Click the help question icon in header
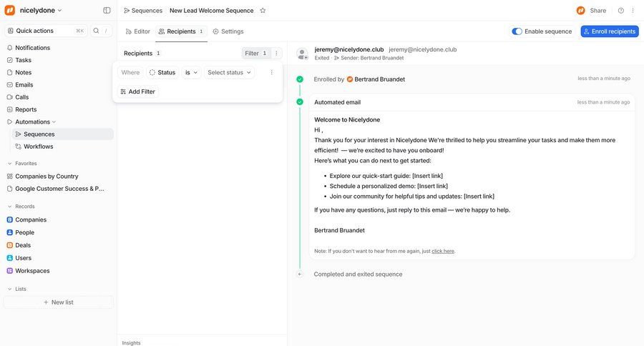This screenshot has width=644, height=346. point(621,11)
